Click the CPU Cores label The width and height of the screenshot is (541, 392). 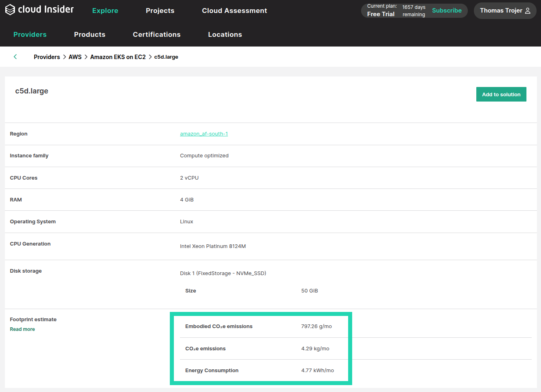(x=24, y=178)
